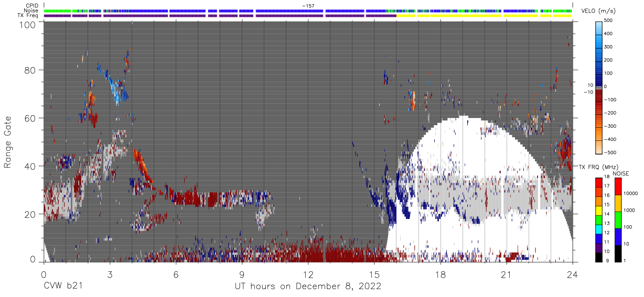
Task: Click the 24 tick on the UT hours axis
Action: pos(572,274)
